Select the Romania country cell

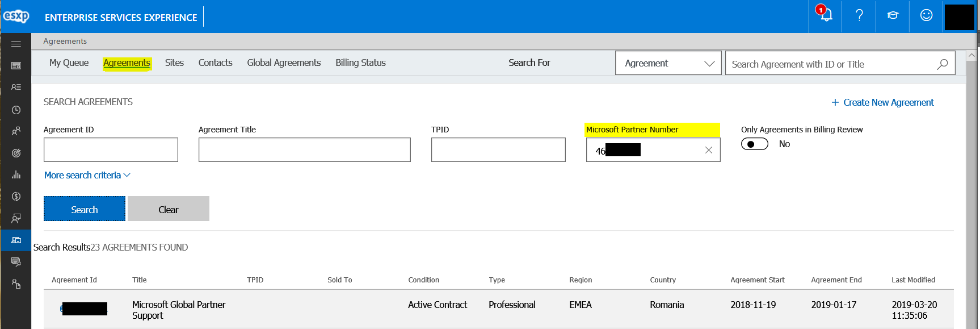click(667, 305)
